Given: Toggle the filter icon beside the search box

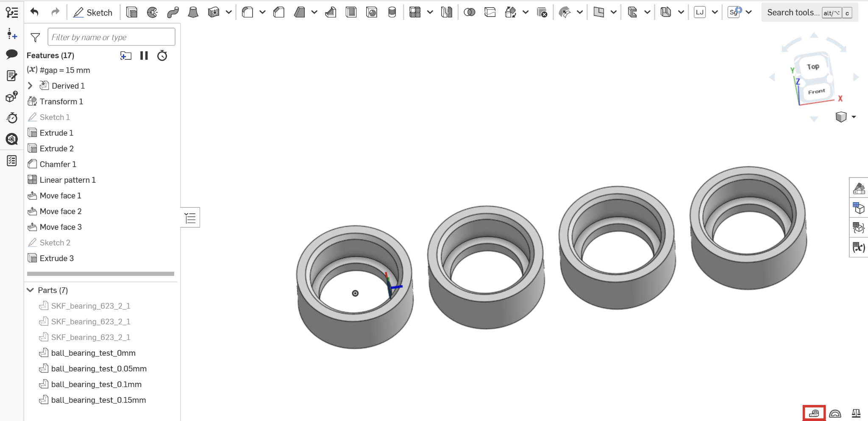Looking at the screenshot, I should point(36,38).
